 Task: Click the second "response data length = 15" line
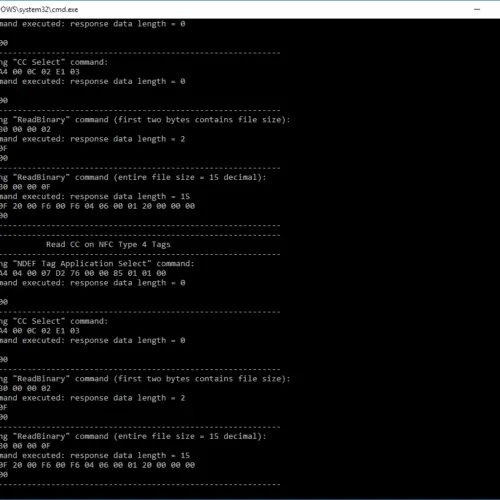coord(95,456)
